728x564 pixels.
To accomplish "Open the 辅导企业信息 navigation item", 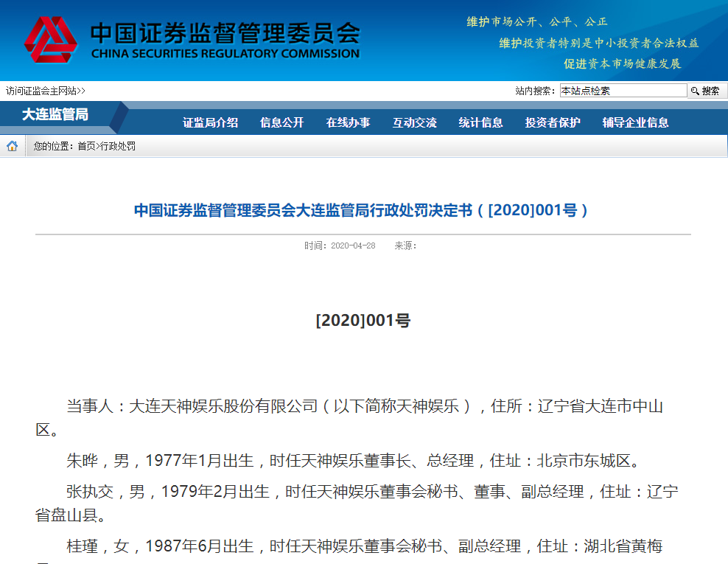I will pos(635,122).
